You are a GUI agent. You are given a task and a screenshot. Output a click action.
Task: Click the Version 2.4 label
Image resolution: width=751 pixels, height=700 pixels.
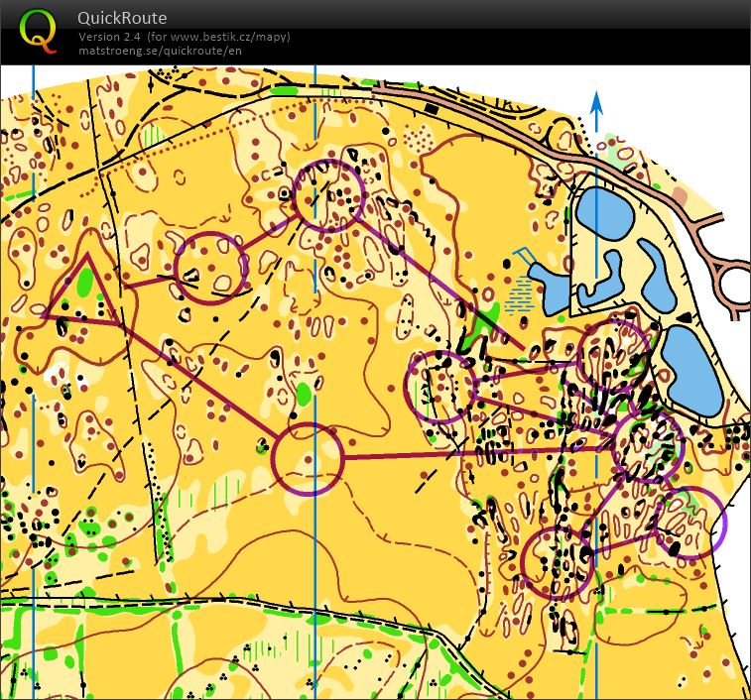click(x=112, y=37)
